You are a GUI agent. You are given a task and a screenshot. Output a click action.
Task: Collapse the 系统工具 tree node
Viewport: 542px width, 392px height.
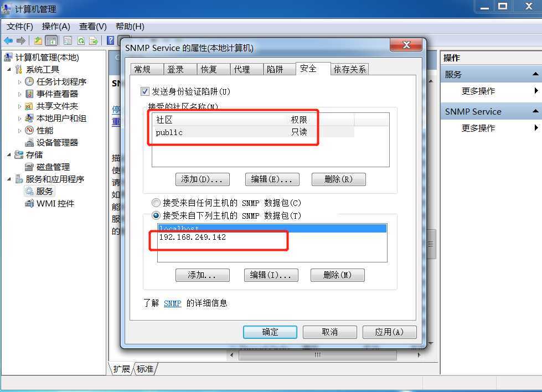point(9,69)
